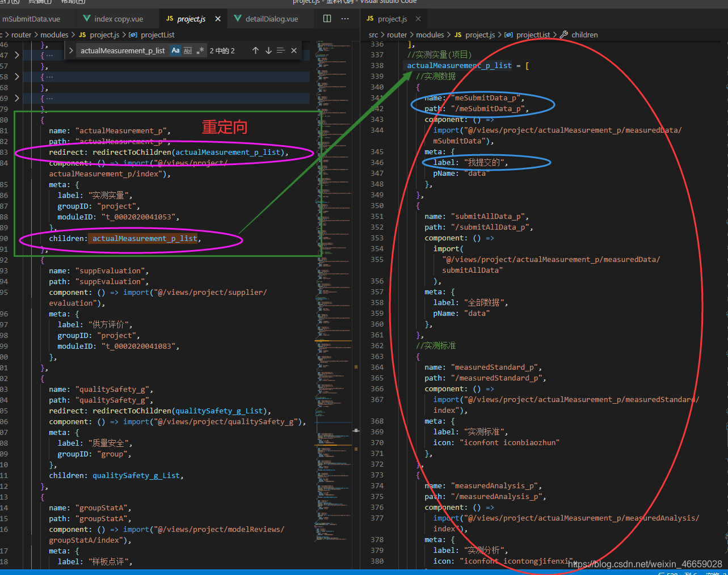Toggle Find in Selection icon
Image resolution: width=728 pixels, height=575 pixels.
click(280, 50)
